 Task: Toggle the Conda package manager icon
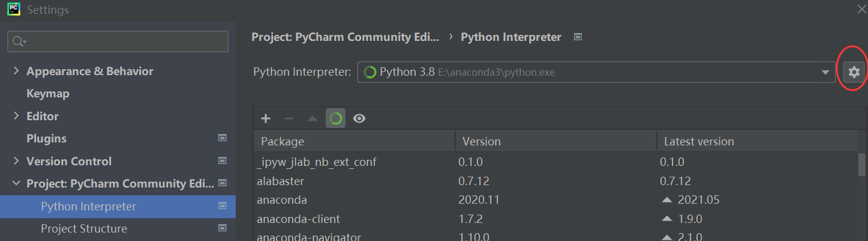(335, 118)
